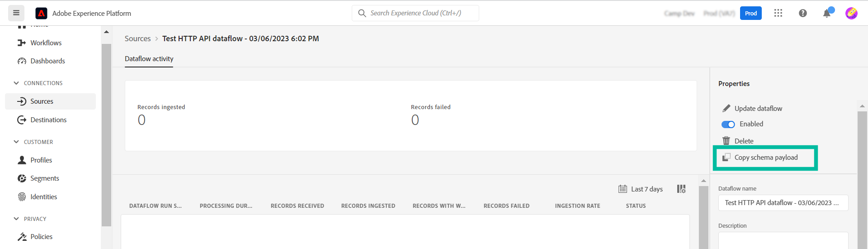Screen dimensions: 868x249
Task: Go back to the Sources breadcrumb
Action: pos(137,38)
